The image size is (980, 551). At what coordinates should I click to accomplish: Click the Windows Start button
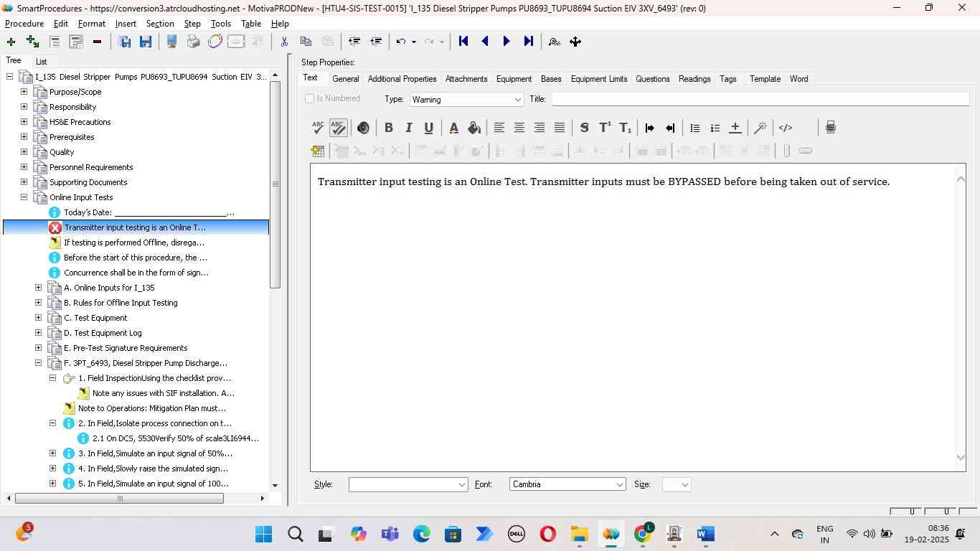[263, 534]
